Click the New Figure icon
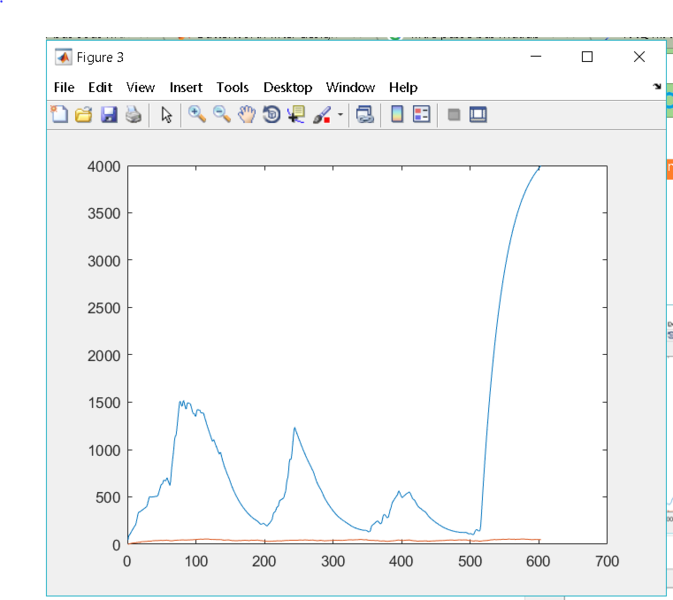 [60, 115]
